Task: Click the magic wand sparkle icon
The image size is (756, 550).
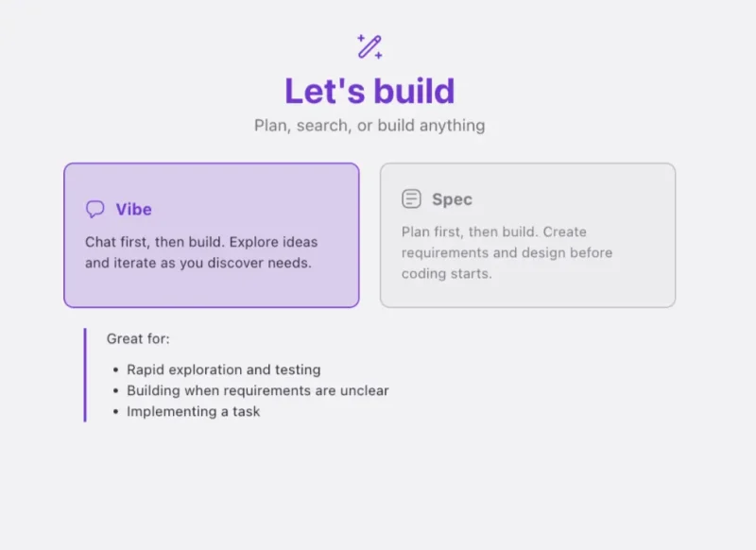Action: click(369, 46)
